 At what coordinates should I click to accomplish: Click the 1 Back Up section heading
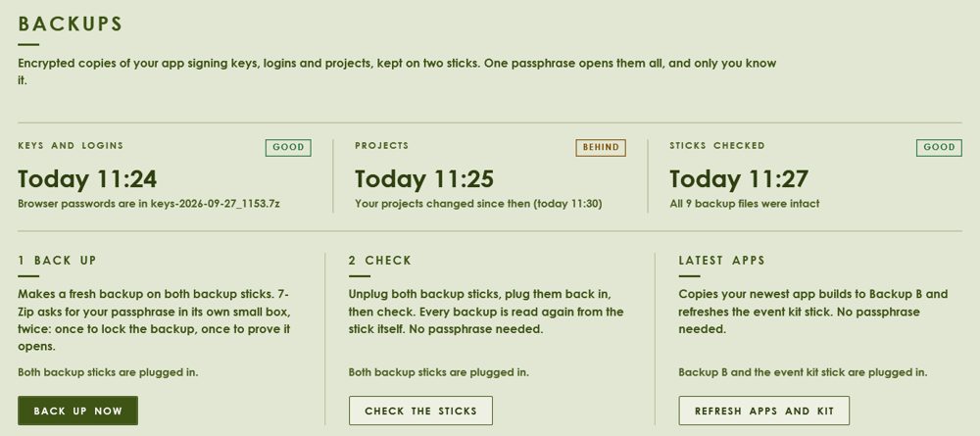click(58, 260)
